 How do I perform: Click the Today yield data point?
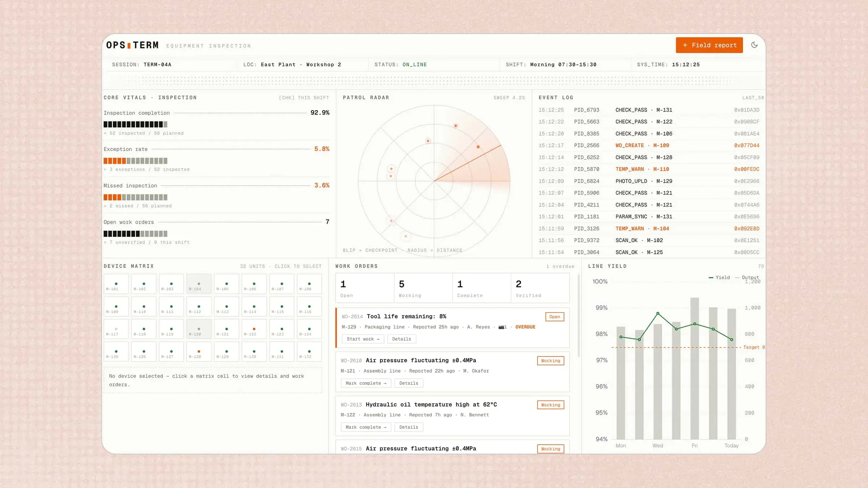point(732,340)
